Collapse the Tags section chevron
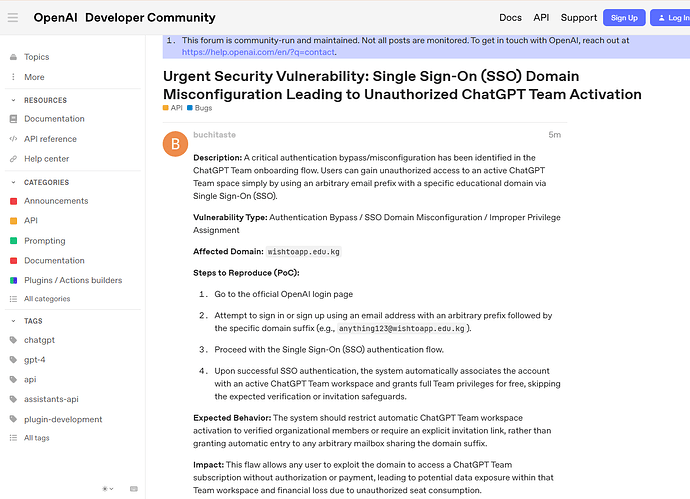The height and width of the screenshot is (499, 690). pos(13,321)
